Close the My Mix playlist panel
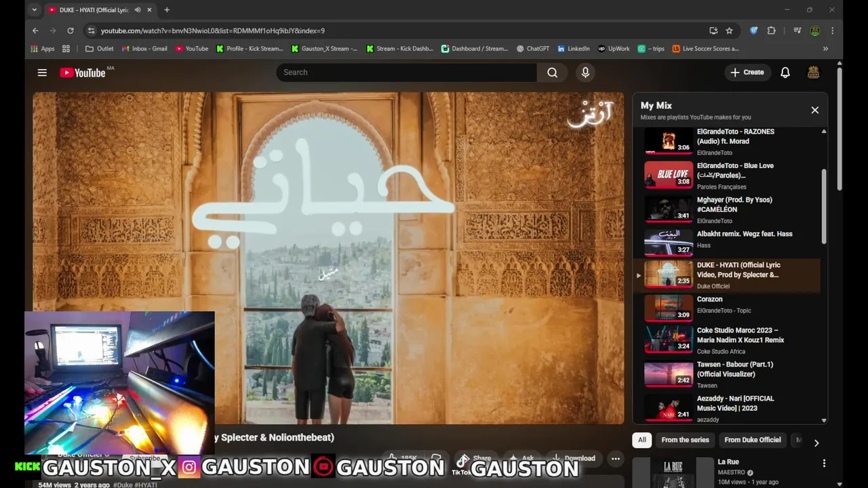Viewport: 868px width, 488px height. (814, 110)
